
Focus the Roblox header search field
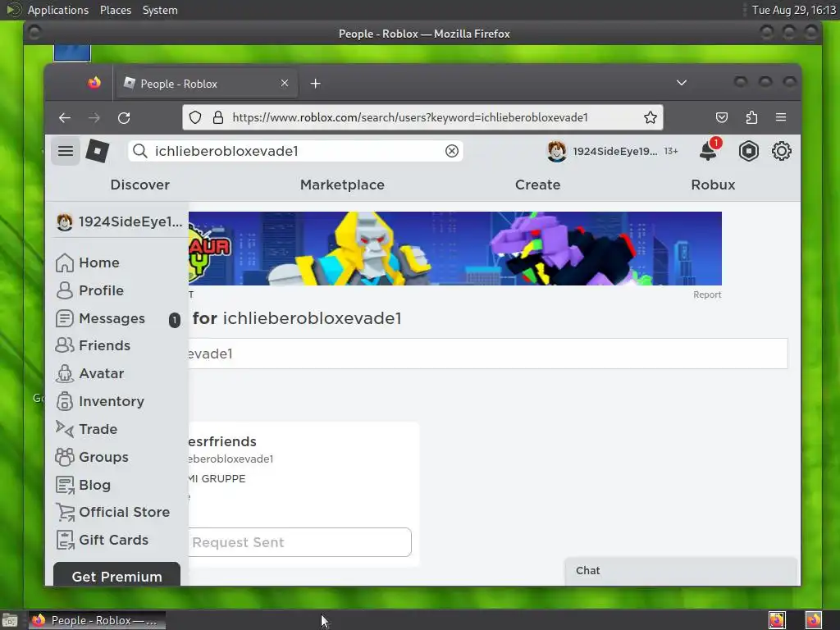(x=296, y=151)
